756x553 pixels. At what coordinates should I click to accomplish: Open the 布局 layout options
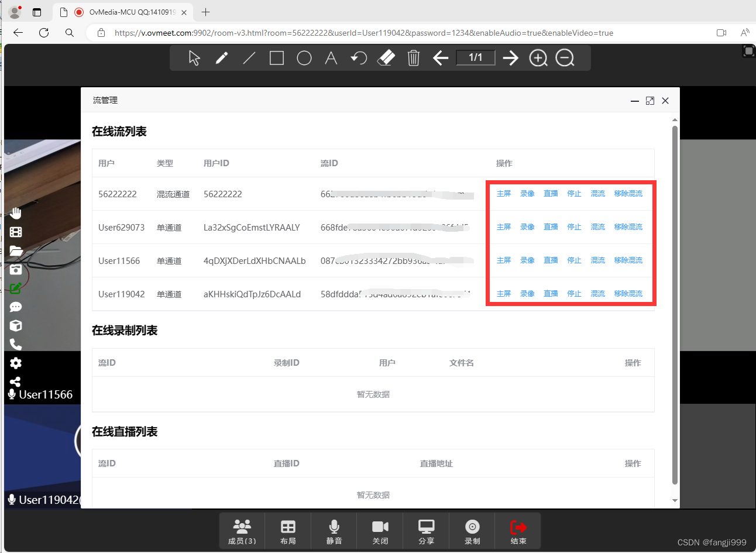[x=288, y=531]
